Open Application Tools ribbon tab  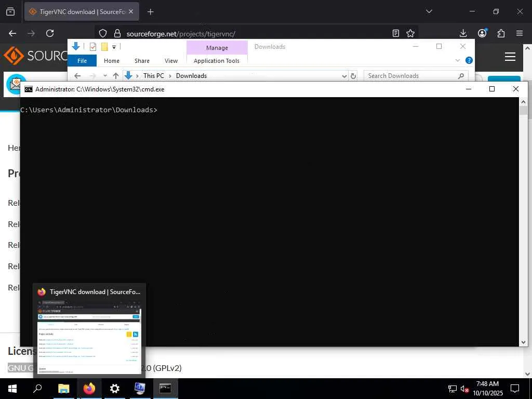(217, 61)
